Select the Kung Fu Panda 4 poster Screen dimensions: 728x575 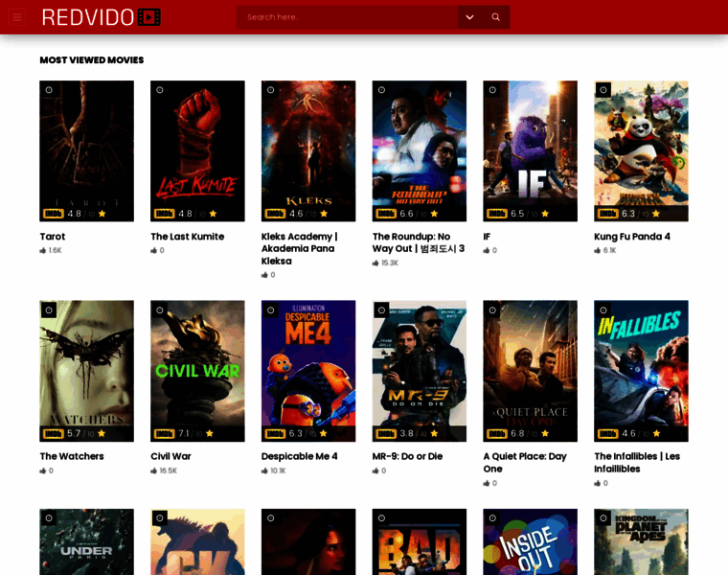(x=642, y=151)
